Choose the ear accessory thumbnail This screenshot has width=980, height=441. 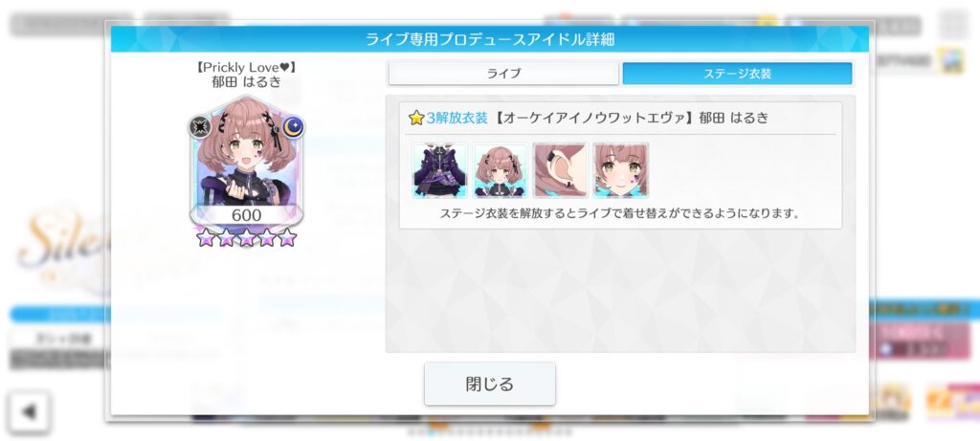tap(561, 170)
